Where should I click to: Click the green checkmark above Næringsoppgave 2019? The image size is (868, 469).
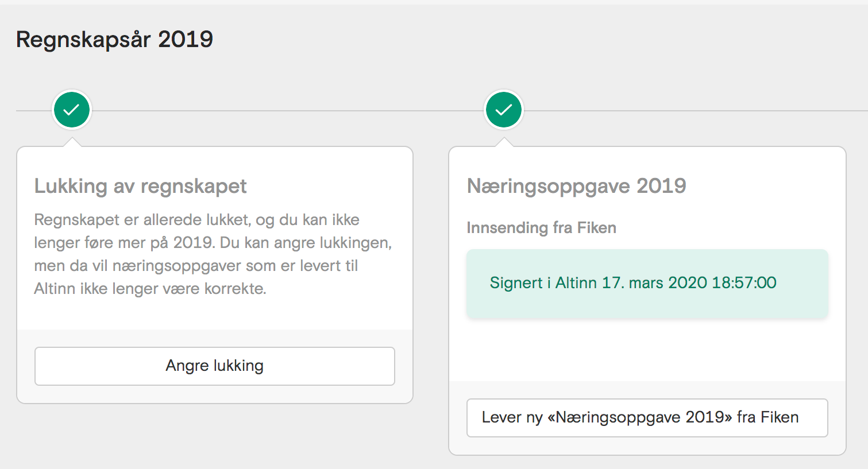point(504,110)
